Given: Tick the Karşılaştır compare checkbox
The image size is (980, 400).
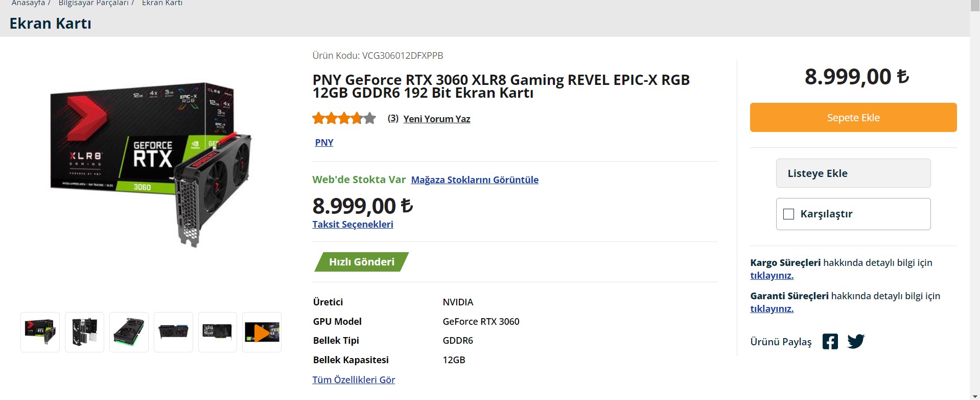Looking at the screenshot, I should [789, 214].
